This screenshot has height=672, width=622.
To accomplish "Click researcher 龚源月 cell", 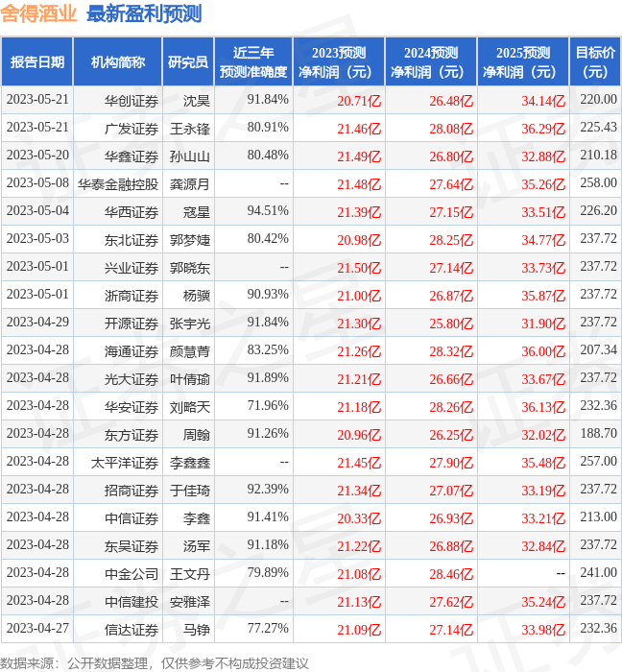I will 190,184.
